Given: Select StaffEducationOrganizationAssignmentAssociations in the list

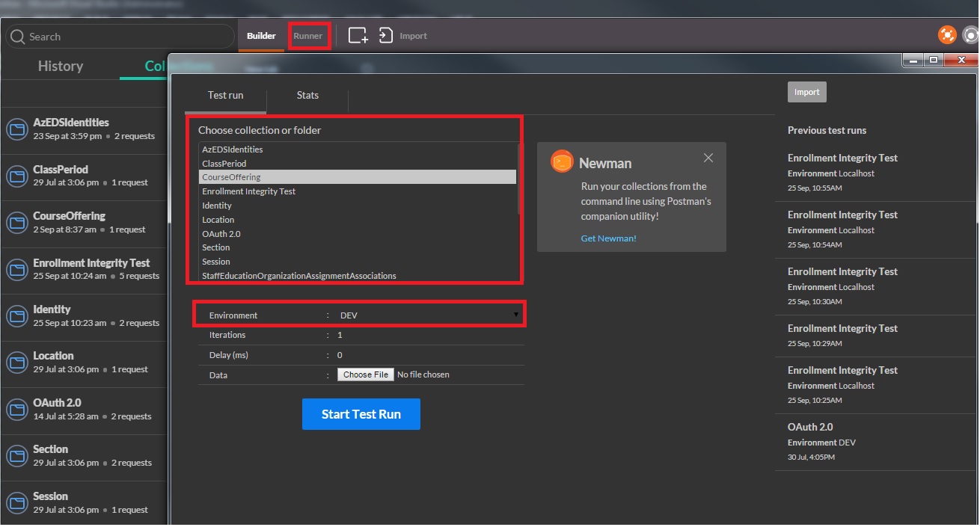Looking at the screenshot, I should click(x=358, y=276).
